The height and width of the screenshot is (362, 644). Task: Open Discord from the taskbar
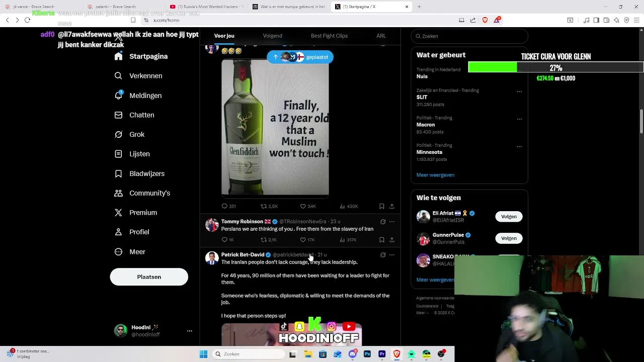click(x=353, y=354)
